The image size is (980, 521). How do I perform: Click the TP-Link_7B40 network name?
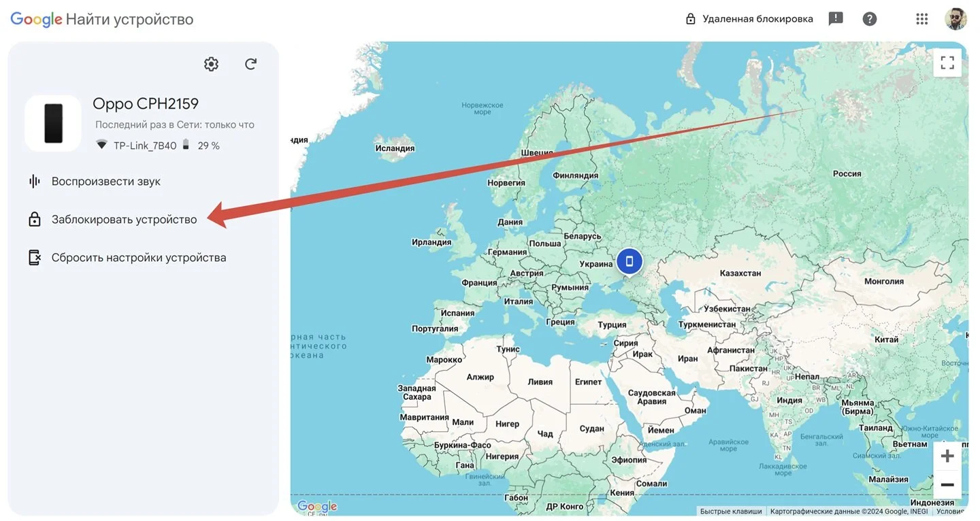point(145,146)
